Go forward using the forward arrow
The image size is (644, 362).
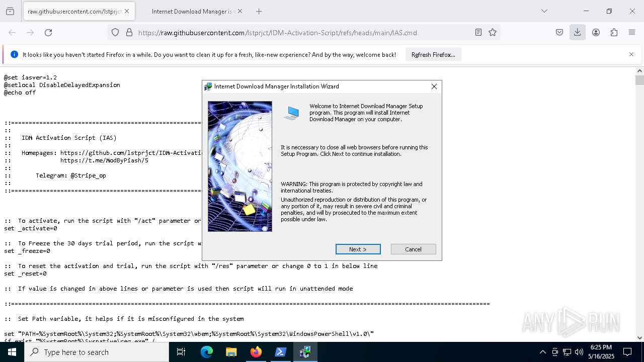(x=30, y=33)
